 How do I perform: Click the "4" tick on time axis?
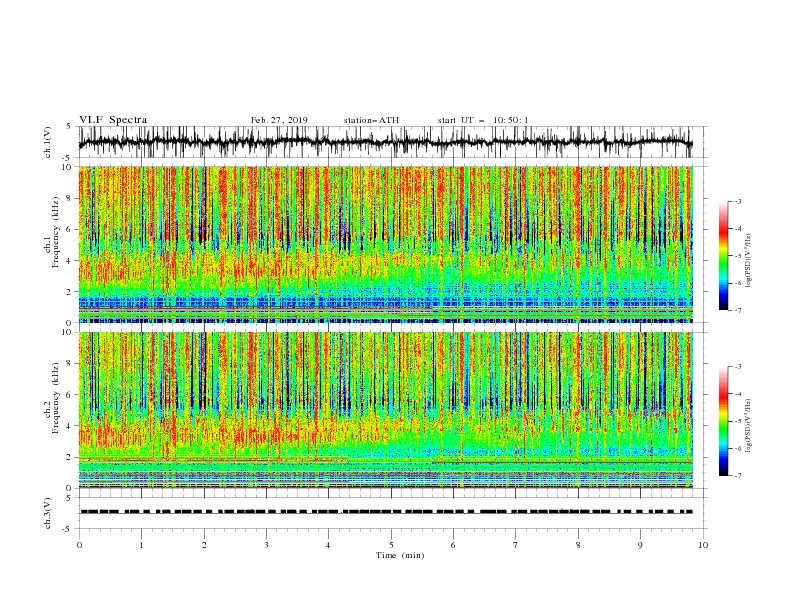pos(329,545)
